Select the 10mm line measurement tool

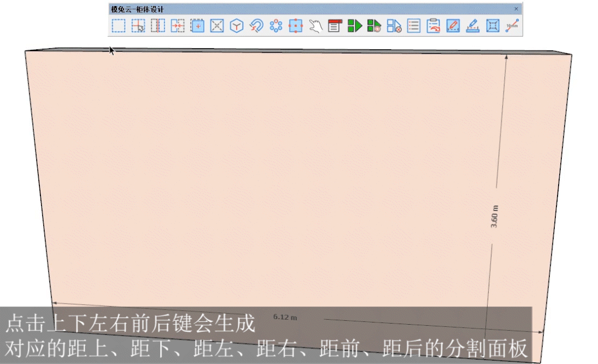pyautogui.click(x=512, y=26)
